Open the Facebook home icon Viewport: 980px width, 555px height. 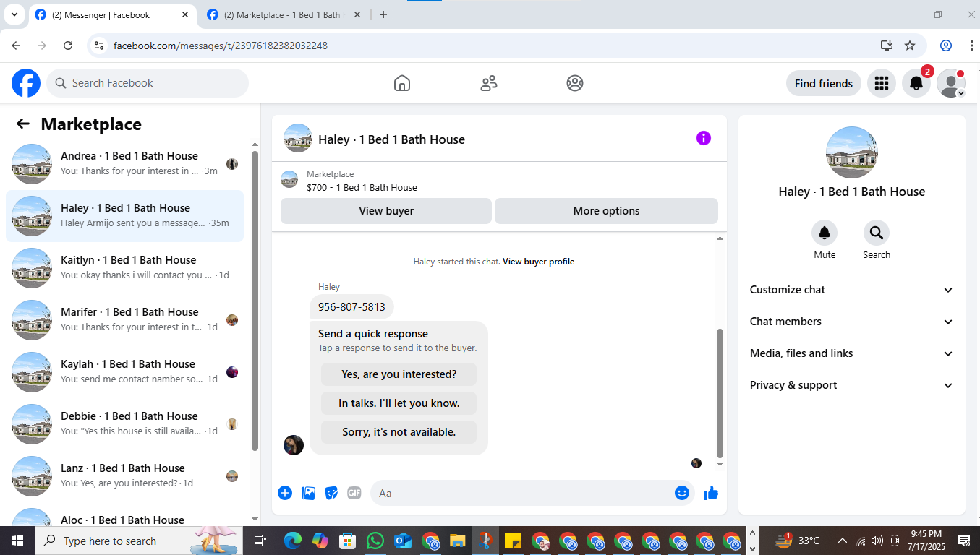tap(402, 83)
